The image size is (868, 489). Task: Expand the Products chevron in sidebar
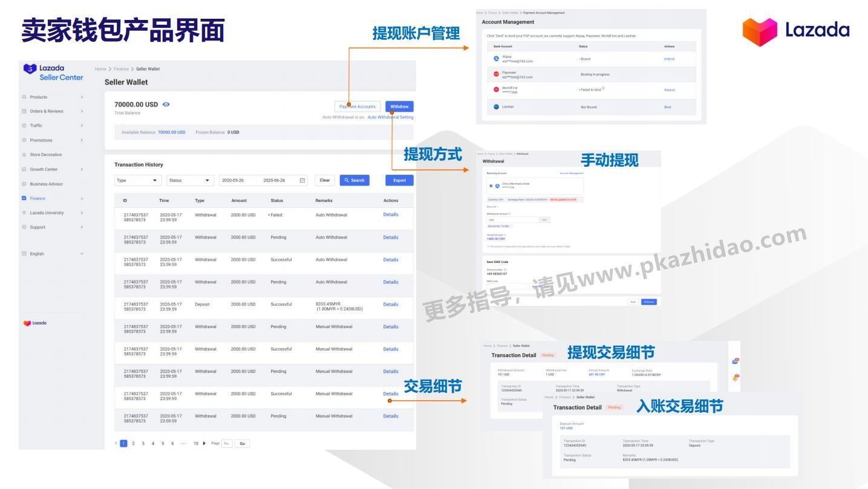pyautogui.click(x=82, y=97)
